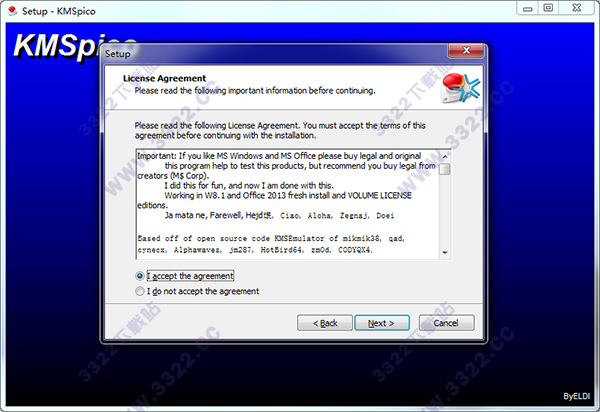Click the 'License Agreement' heading
The width and height of the screenshot is (600, 412).
click(164, 78)
